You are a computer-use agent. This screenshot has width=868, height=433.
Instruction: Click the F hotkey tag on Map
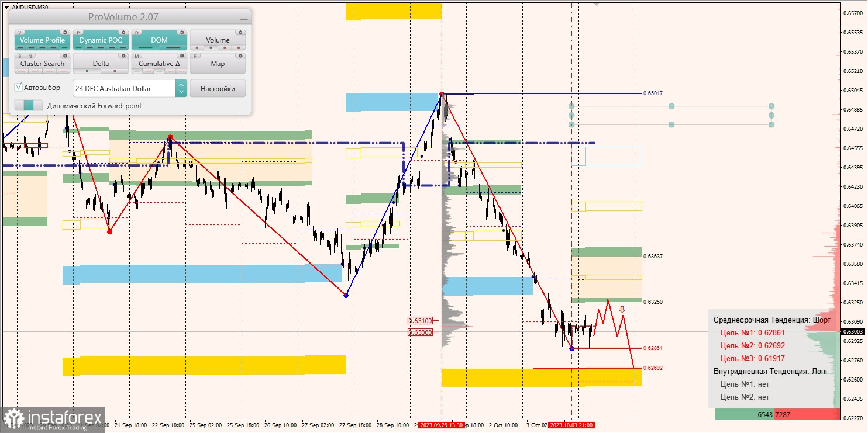196,56
